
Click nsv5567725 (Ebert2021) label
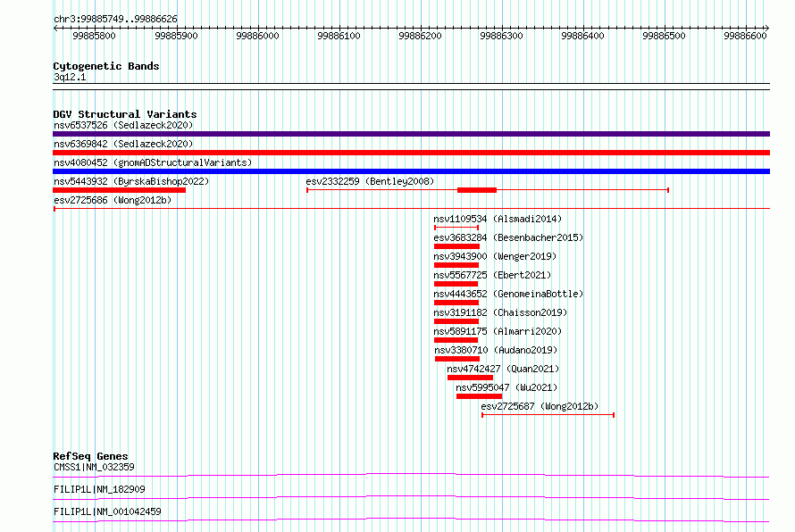492,275
